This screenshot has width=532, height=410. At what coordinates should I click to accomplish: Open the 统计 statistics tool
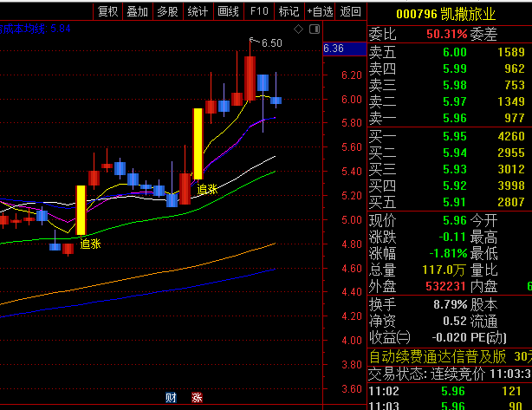click(198, 11)
